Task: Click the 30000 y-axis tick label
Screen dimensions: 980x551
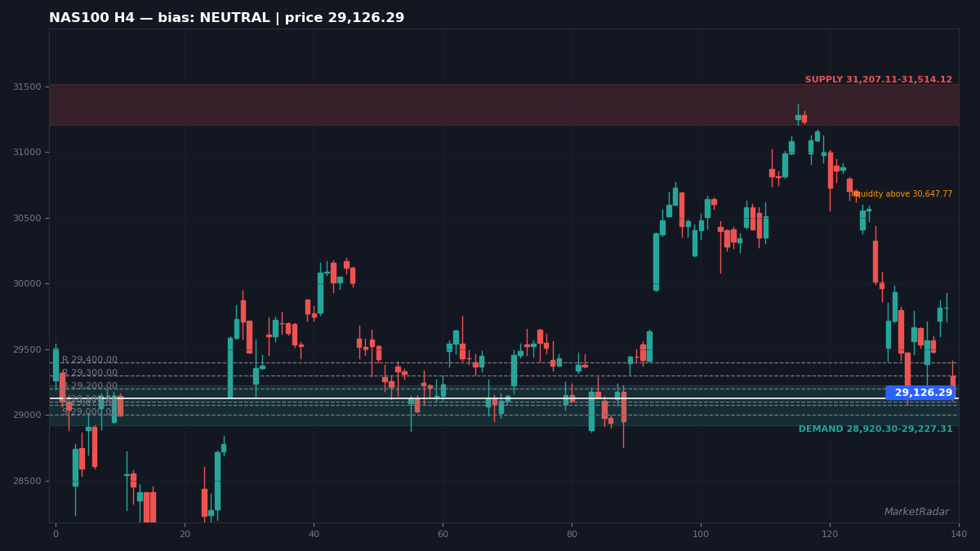Action: (26, 284)
